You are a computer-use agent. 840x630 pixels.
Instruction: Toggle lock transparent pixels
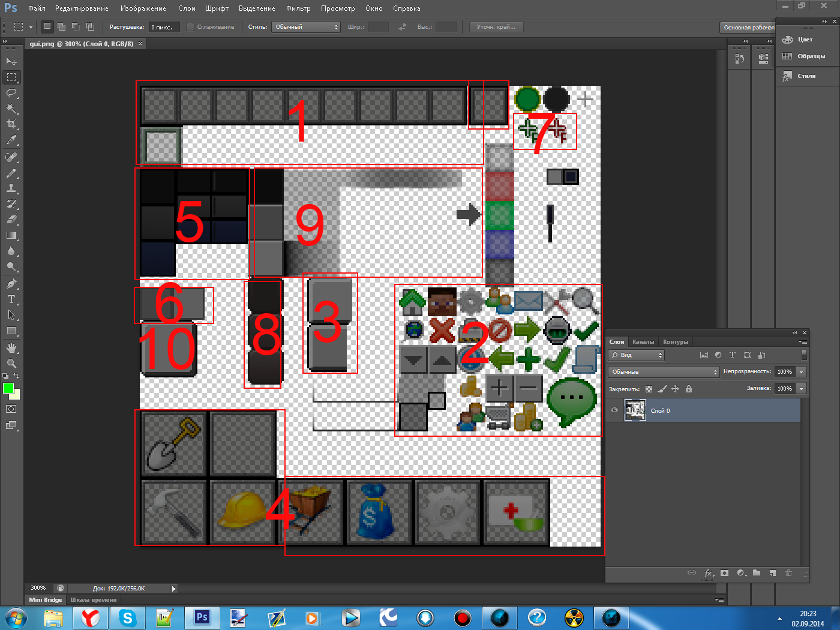tap(649, 389)
